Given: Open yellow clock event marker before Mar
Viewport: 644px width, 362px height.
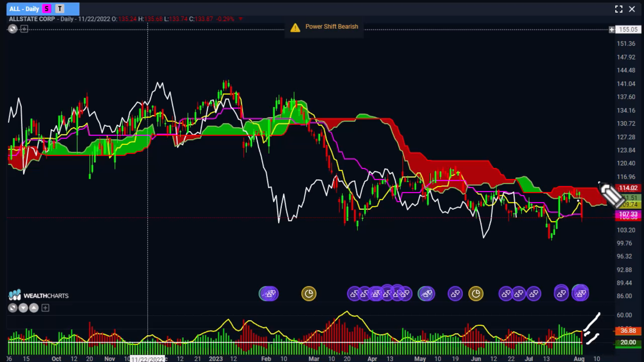Looking at the screenshot, I should (309, 294).
